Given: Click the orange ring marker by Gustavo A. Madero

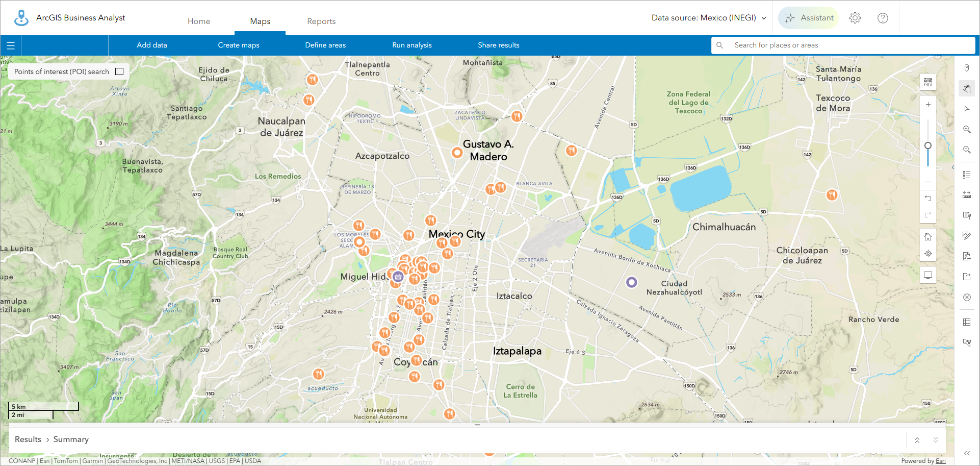Looking at the screenshot, I should (x=457, y=152).
